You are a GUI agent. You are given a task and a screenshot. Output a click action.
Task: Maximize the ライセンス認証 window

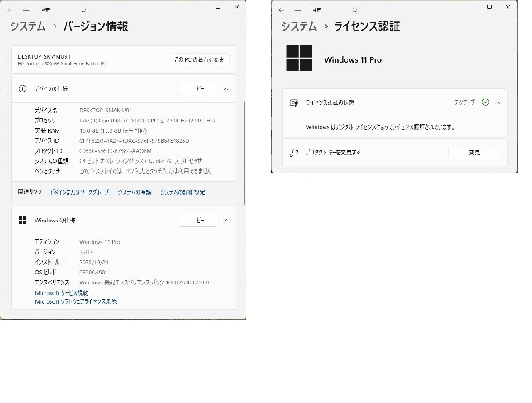pos(489,7)
